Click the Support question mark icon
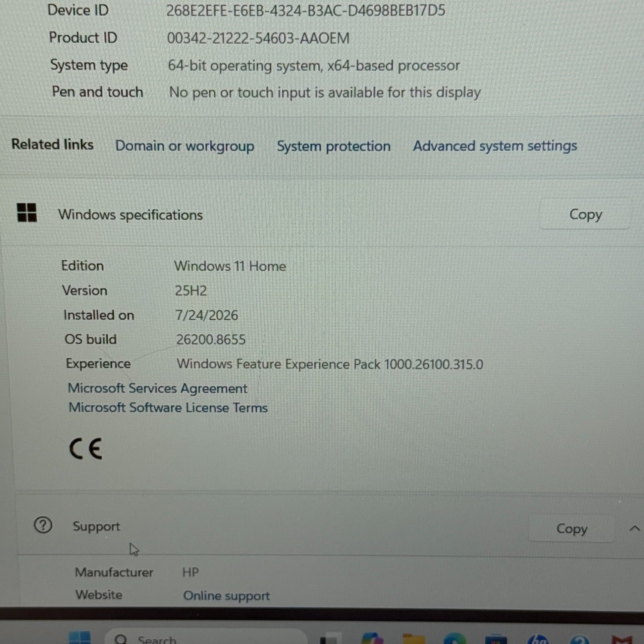Image resolution: width=644 pixels, height=644 pixels. pyautogui.click(x=43, y=525)
